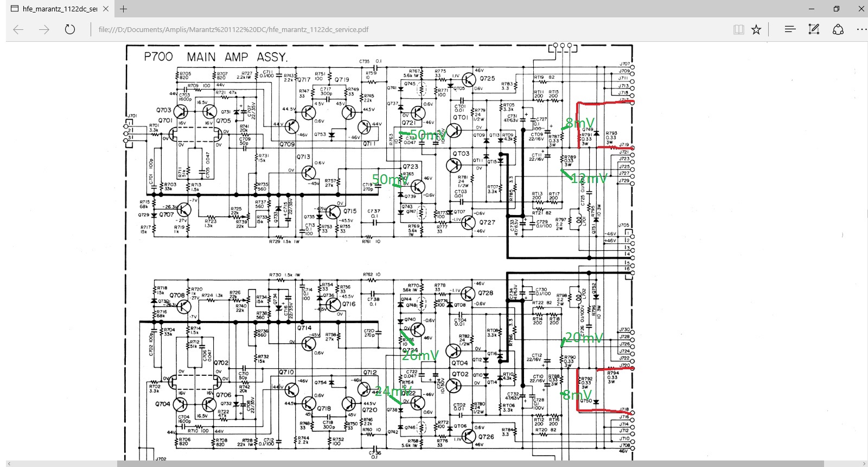868x467 pixels.
Task: Close the hfe_marantz_1122dc tab
Action: pos(106,9)
